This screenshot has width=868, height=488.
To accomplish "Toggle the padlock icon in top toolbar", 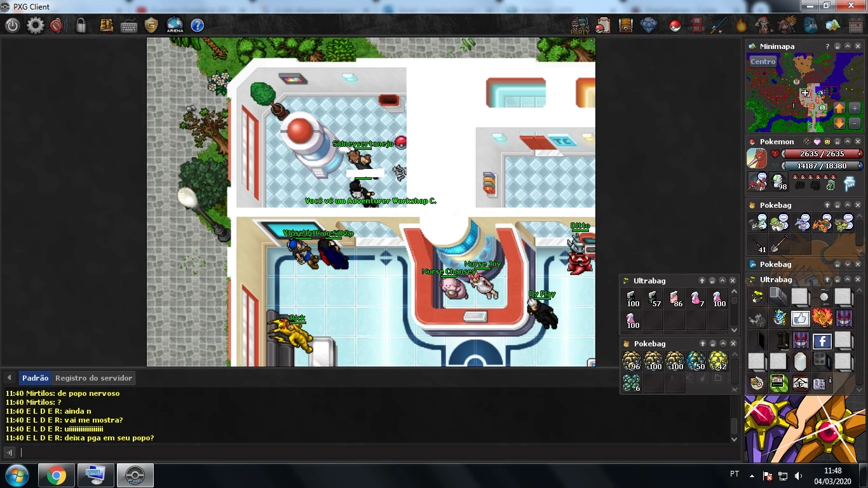I will (81, 25).
